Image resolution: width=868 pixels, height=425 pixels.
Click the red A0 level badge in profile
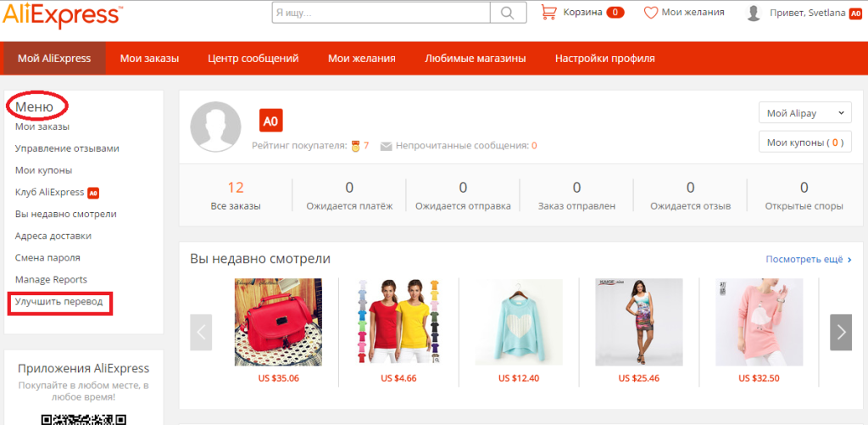[270, 120]
